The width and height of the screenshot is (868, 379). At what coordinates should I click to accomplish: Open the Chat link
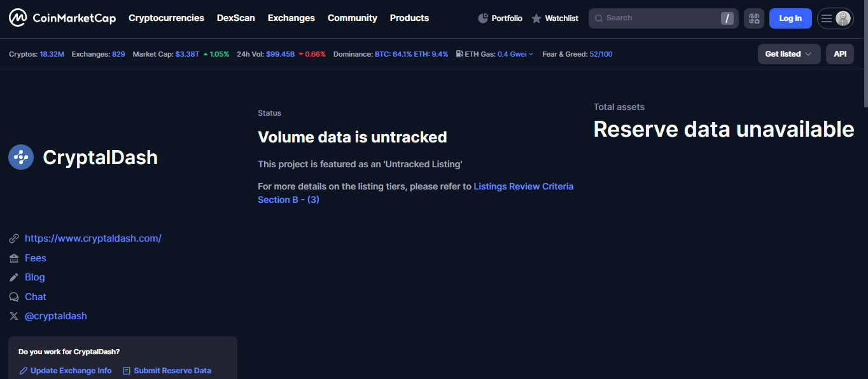(x=36, y=297)
